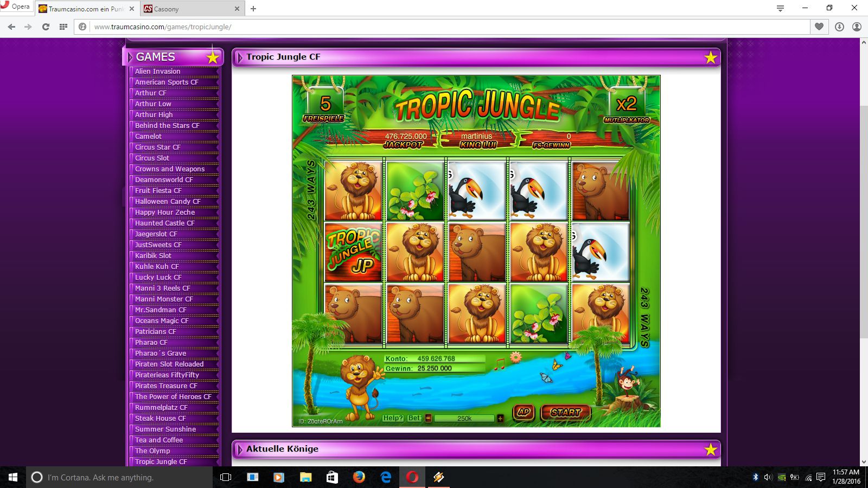Viewport: 868px width, 488px height.
Task: Open a new browser tab
Action: tap(253, 9)
